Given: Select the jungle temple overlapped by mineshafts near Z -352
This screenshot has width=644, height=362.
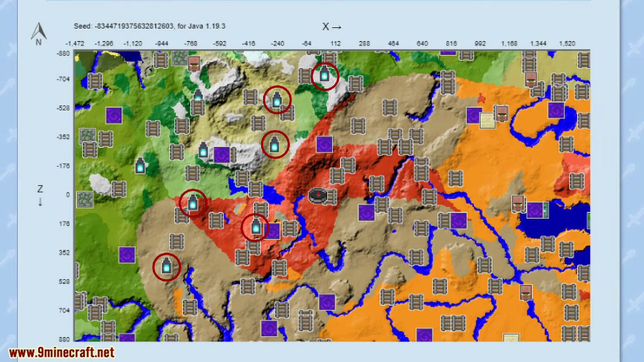Looking at the screenshot, I should click(x=88, y=136).
